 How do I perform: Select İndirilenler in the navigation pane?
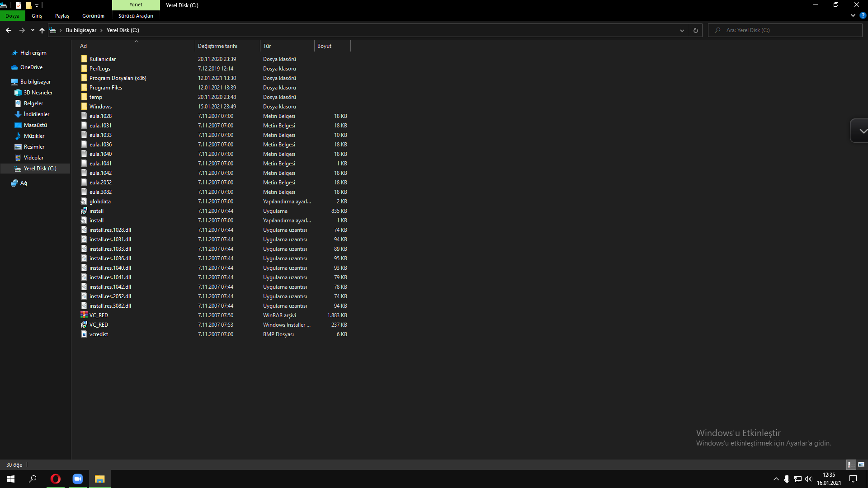(36, 114)
